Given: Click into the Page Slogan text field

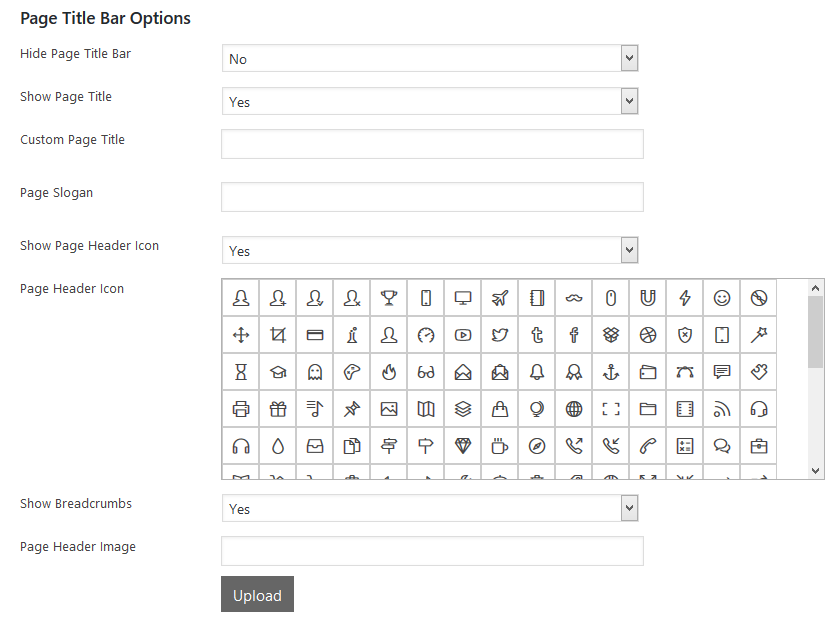Looking at the screenshot, I should (432, 197).
